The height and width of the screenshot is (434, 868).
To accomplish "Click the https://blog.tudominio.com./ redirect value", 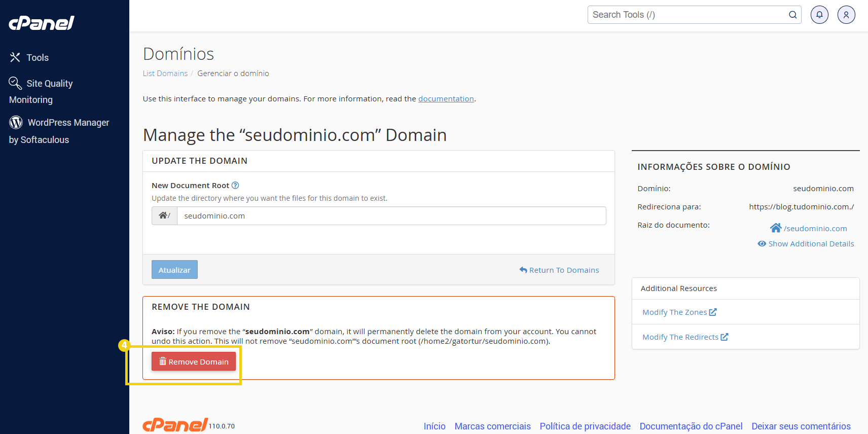I will click(802, 207).
